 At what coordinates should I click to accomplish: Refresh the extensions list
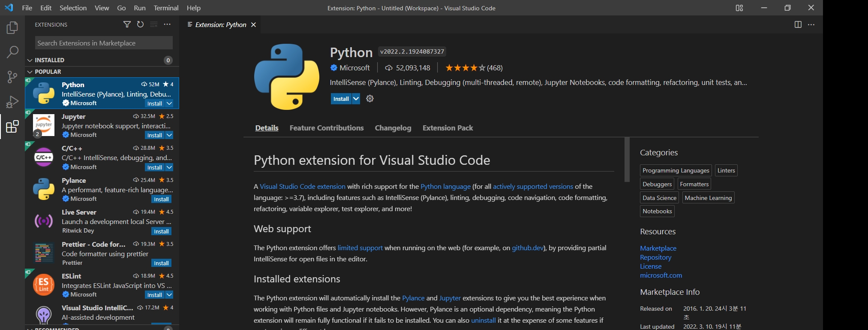coord(140,24)
